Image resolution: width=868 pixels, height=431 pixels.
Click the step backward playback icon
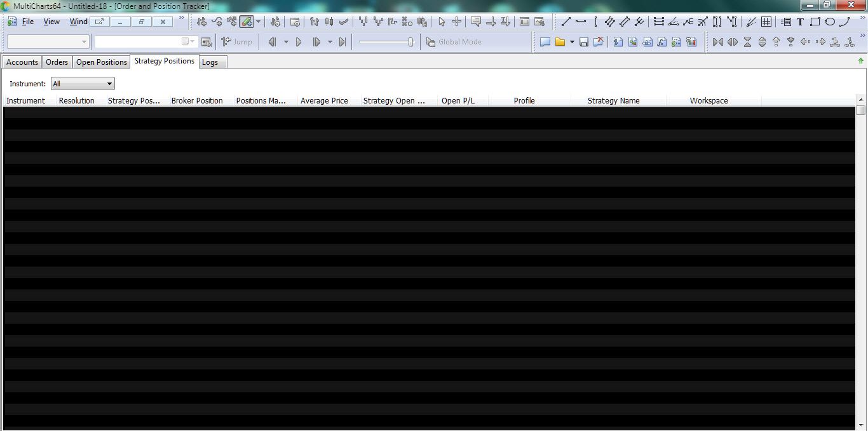tap(273, 42)
